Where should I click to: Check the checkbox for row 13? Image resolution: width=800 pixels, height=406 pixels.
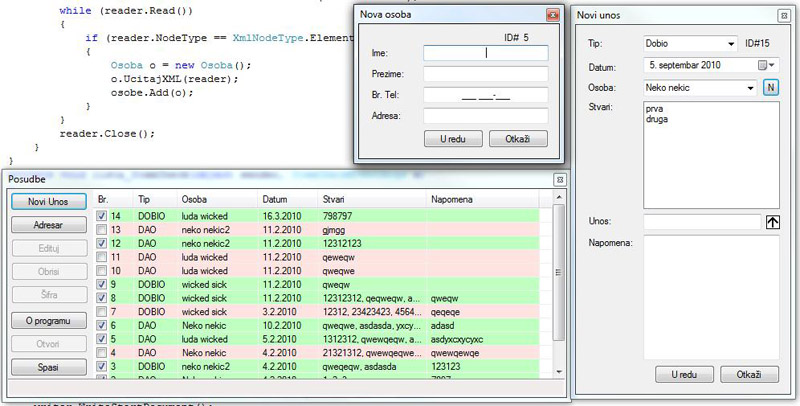tap(102, 230)
